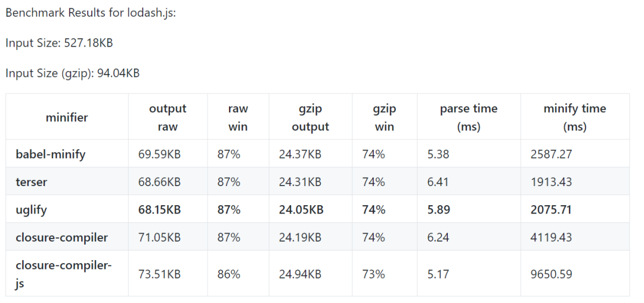Click the 'gzip win' column header

click(384, 118)
